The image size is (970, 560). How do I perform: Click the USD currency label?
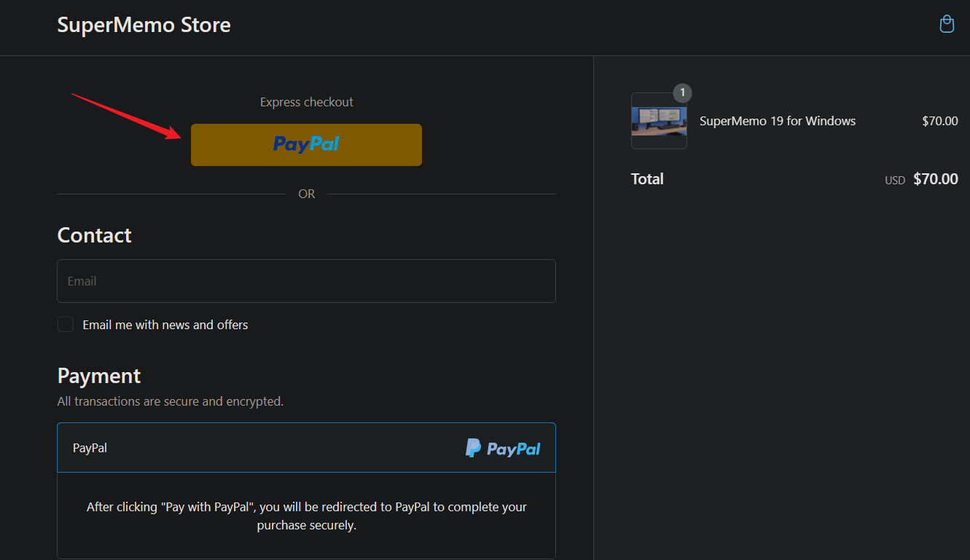tap(895, 181)
